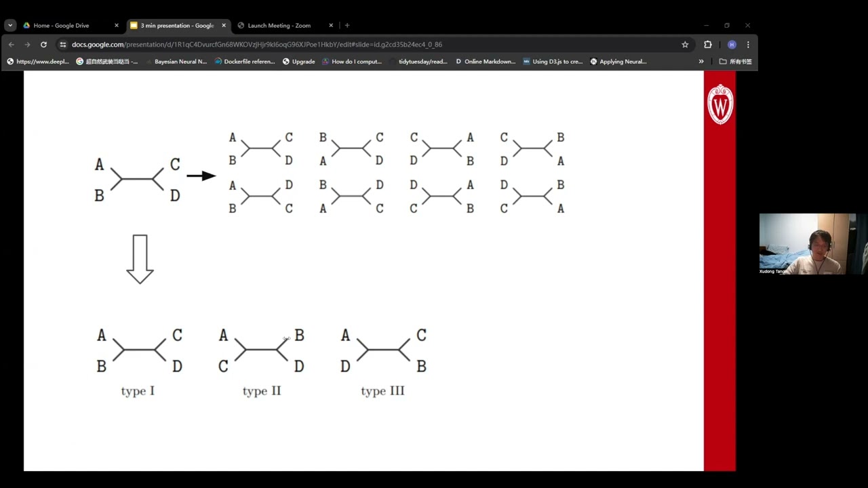868x488 pixels.
Task: Bookmark this page with star icon
Action: (x=685, y=44)
